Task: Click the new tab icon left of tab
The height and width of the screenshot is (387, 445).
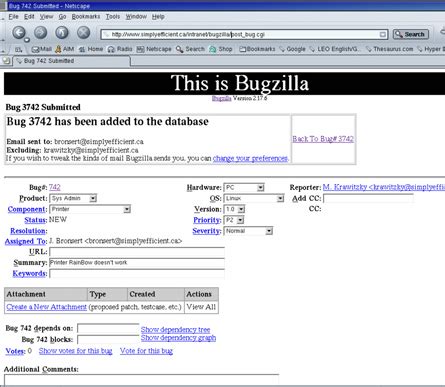Action: click(6, 61)
